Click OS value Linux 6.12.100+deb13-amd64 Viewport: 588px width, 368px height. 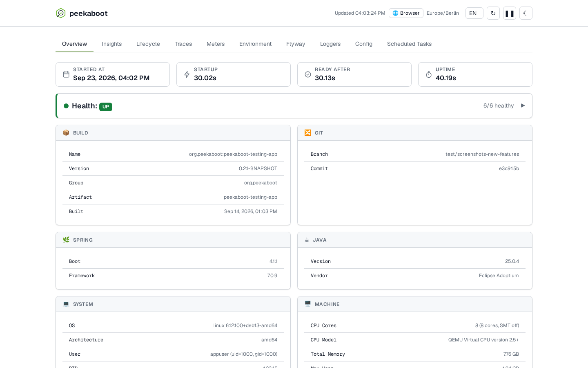pos(245,325)
